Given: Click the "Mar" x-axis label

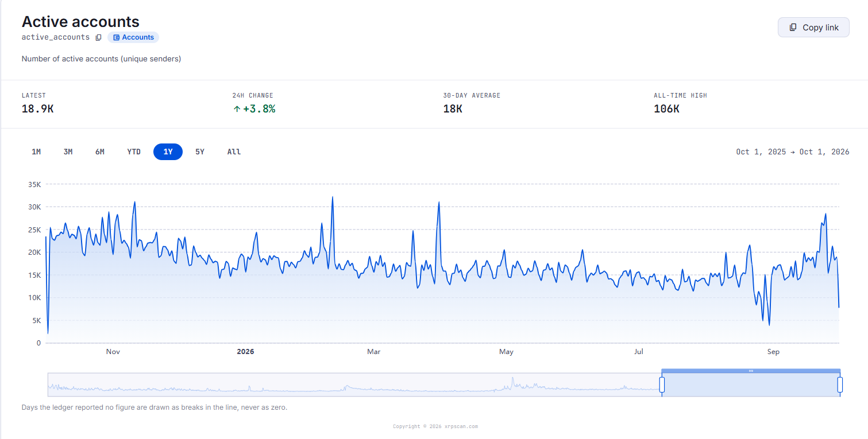Looking at the screenshot, I should 374,352.
